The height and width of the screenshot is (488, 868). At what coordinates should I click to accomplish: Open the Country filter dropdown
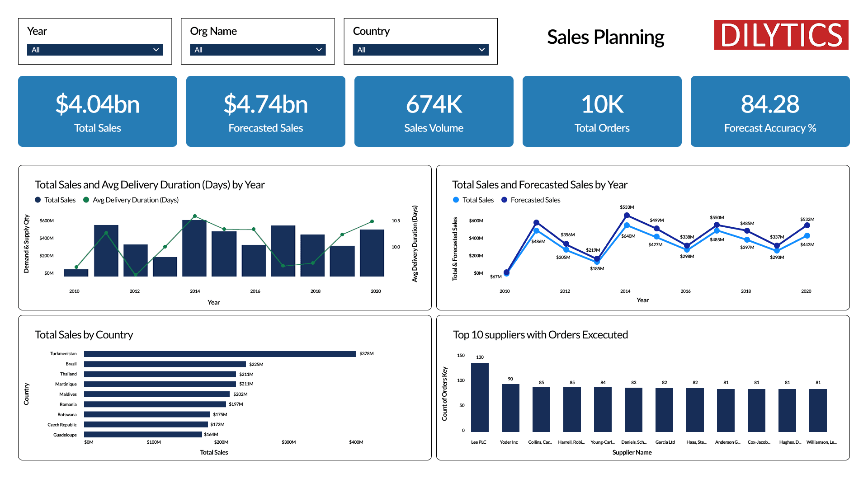point(420,50)
